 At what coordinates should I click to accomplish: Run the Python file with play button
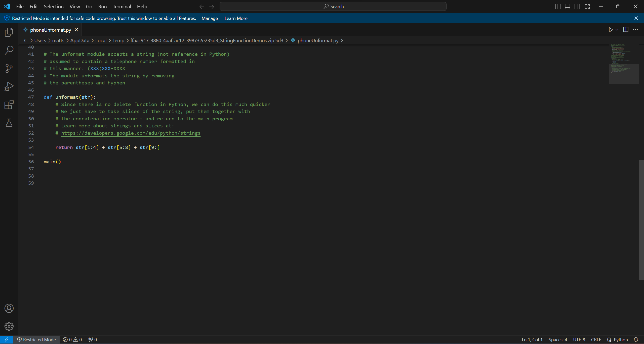tap(611, 30)
